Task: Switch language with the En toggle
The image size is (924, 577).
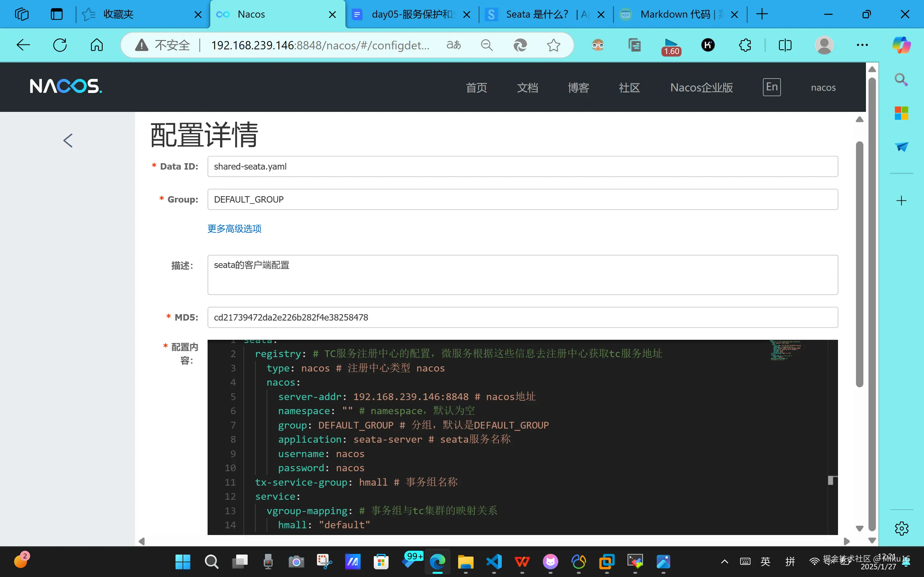Action: click(771, 87)
